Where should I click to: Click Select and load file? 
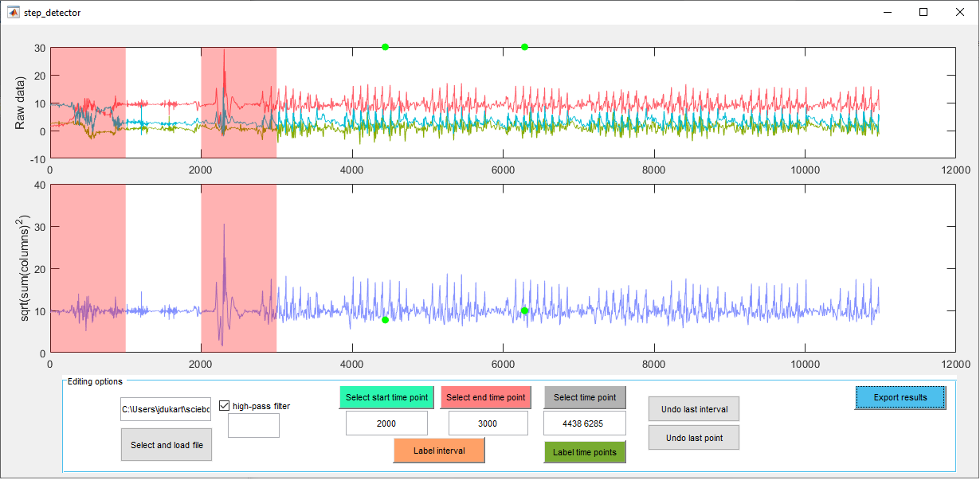point(166,444)
